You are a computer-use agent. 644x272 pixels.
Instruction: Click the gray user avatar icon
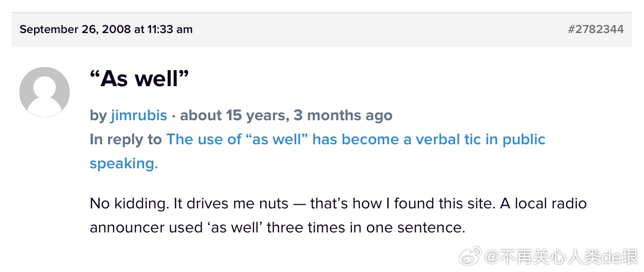pyautogui.click(x=45, y=92)
